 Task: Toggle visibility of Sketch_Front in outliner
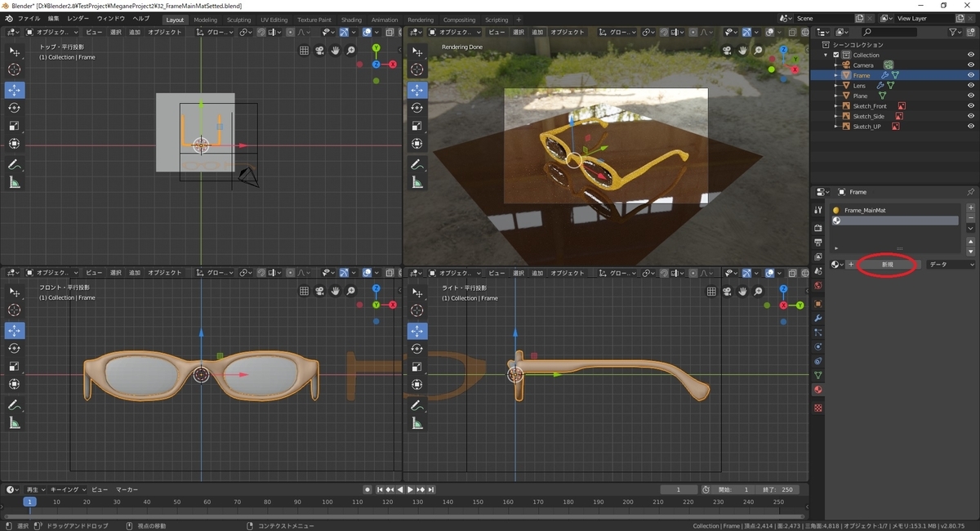(x=971, y=105)
